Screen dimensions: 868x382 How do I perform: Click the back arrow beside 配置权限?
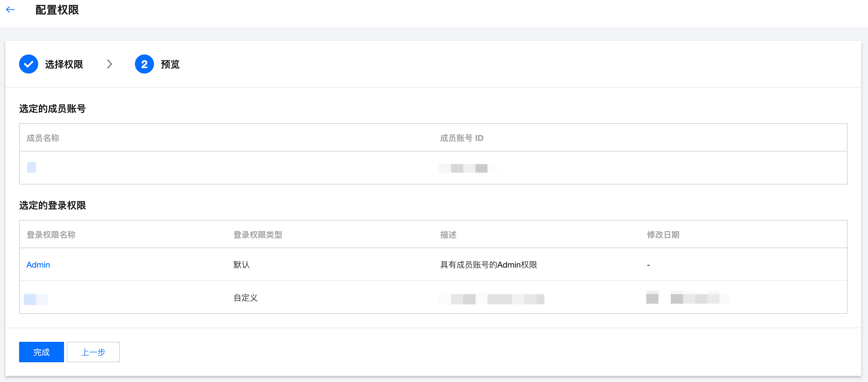tap(11, 10)
